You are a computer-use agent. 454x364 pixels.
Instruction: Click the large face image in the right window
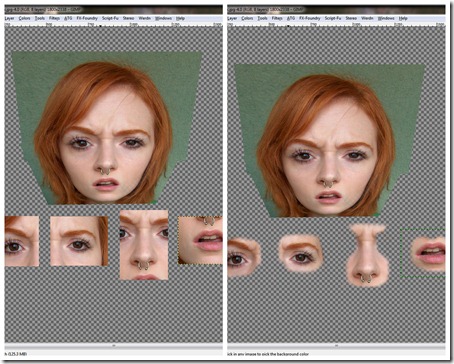pyautogui.click(x=329, y=141)
